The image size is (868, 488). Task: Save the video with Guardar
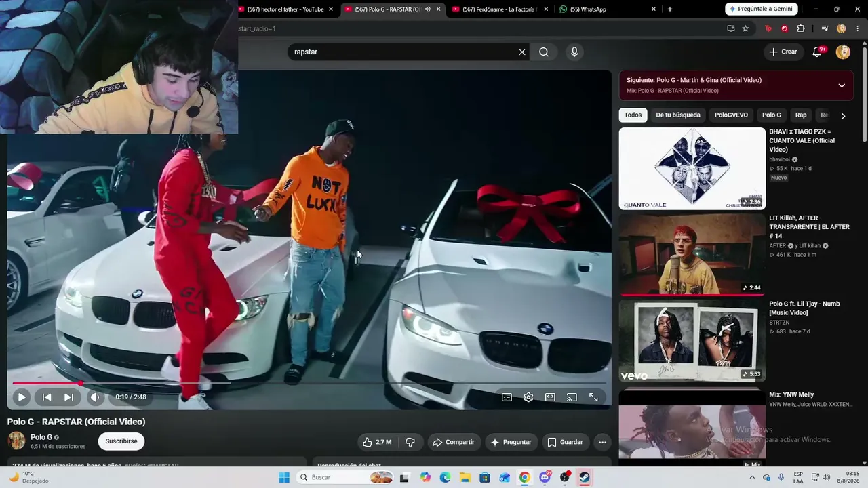(x=565, y=442)
